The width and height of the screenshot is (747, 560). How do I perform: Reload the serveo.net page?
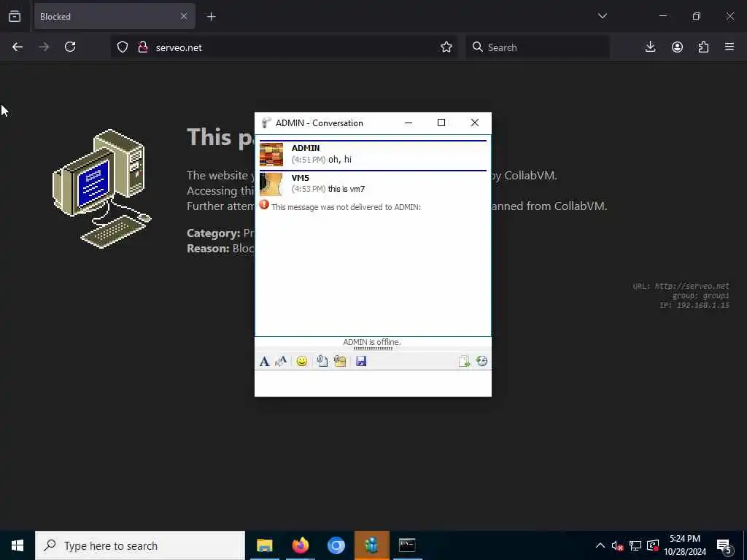70,47
